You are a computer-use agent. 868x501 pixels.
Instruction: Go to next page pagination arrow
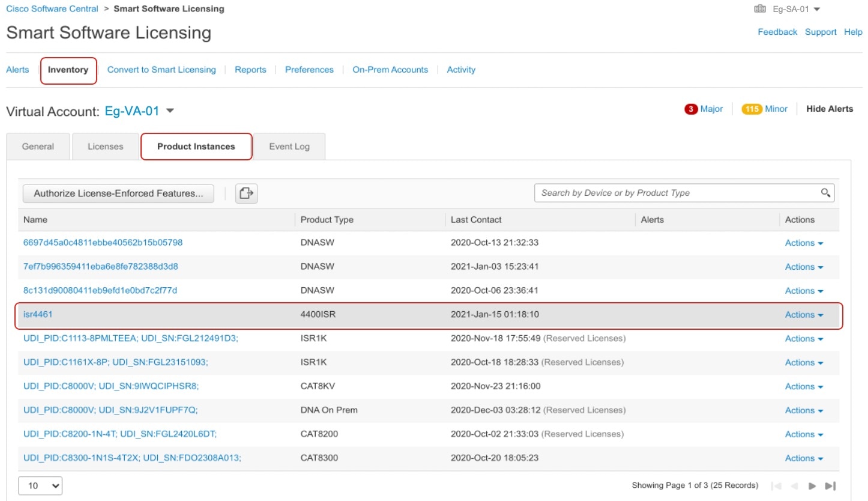pyautogui.click(x=812, y=485)
